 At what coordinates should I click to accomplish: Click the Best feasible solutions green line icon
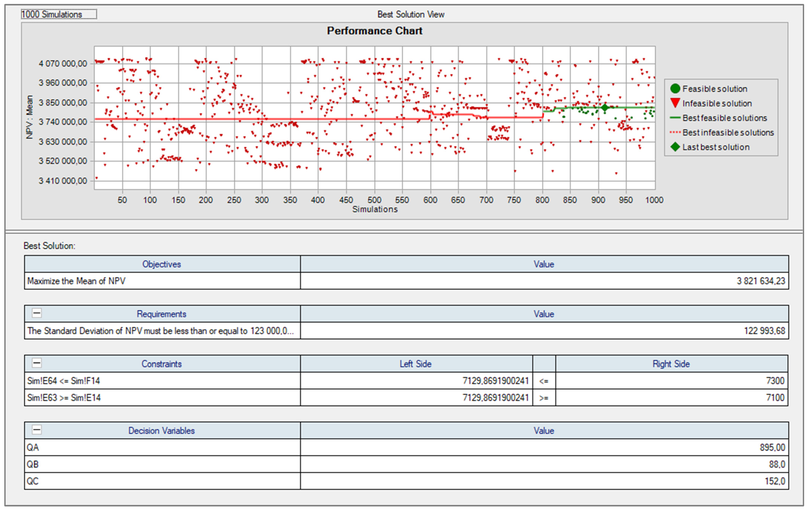(x=675, y=118)
